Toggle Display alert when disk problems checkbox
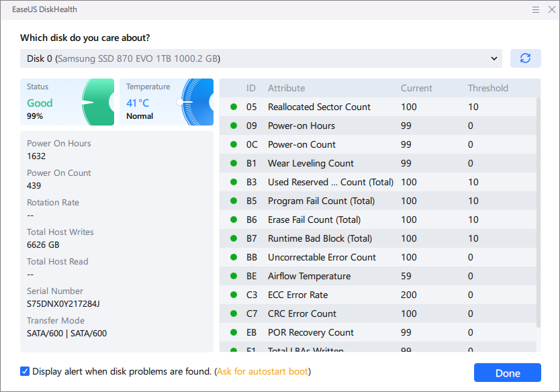The height and width of the screenshot is (392, 560). [x=25, y=371]
